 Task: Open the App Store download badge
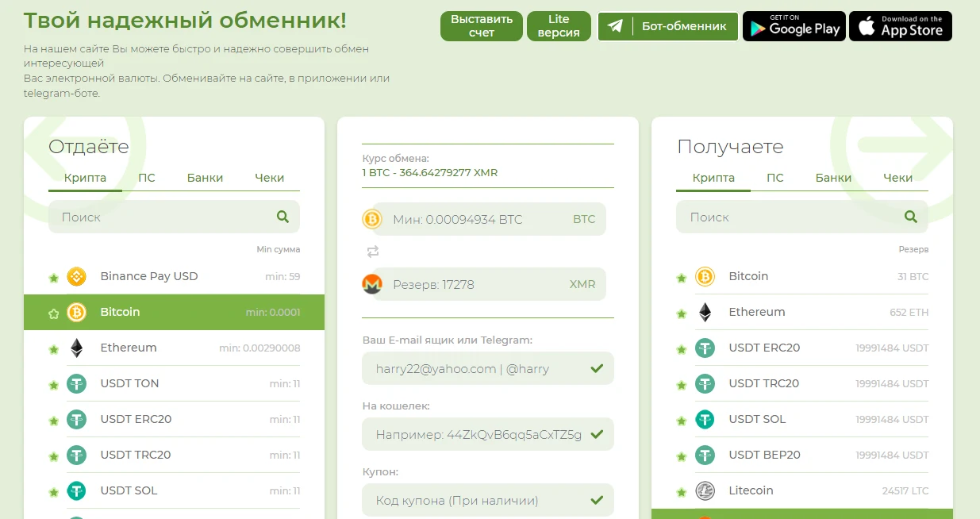[x=901, y=26]
